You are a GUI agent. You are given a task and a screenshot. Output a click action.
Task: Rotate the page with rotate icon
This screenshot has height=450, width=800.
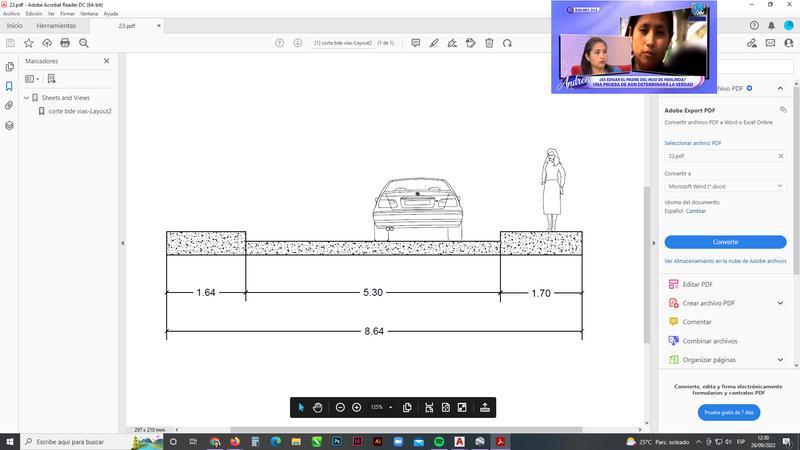point(507,43)
